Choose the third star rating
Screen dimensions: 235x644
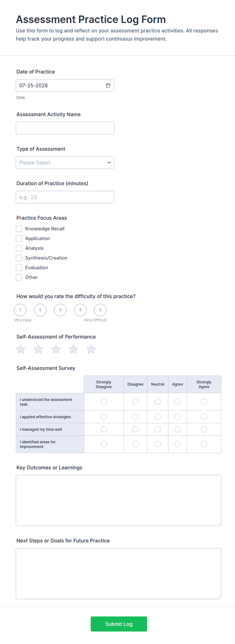[56, 349]
